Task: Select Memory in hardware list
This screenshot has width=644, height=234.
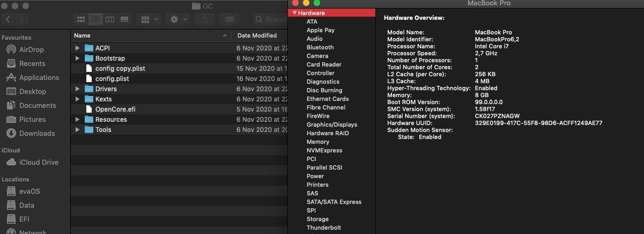Action: click(318, 142)
